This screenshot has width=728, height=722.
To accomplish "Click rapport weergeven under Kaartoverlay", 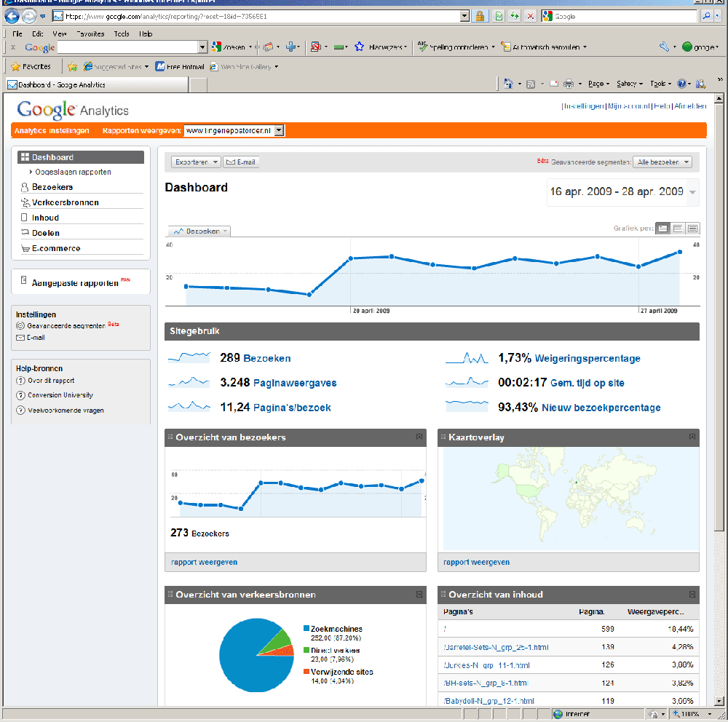I will (476, 563).
